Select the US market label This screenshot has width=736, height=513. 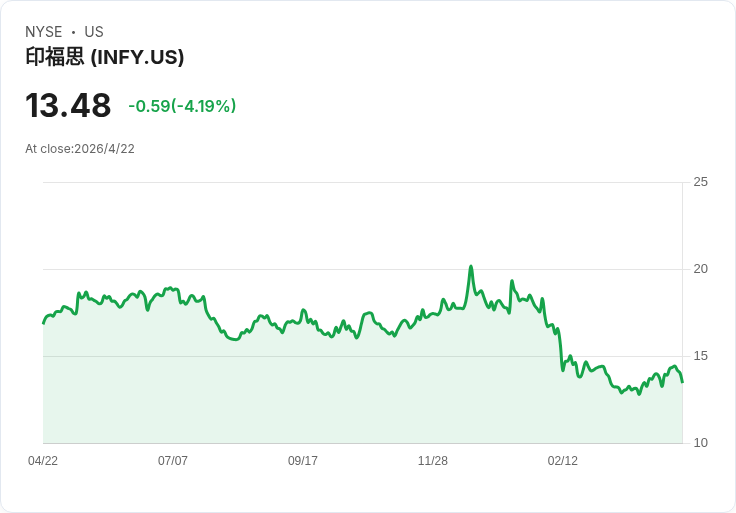tap(94, 32)
